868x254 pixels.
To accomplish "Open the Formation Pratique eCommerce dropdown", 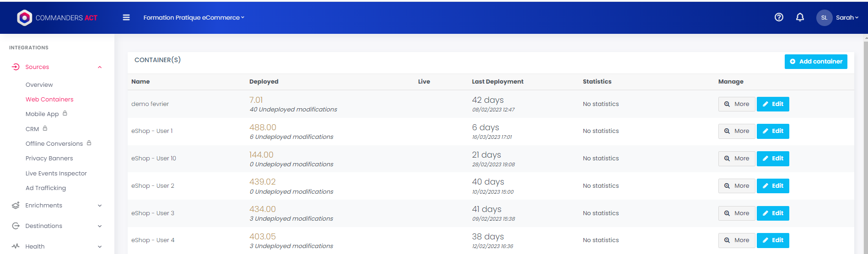I will coord(194,18).
